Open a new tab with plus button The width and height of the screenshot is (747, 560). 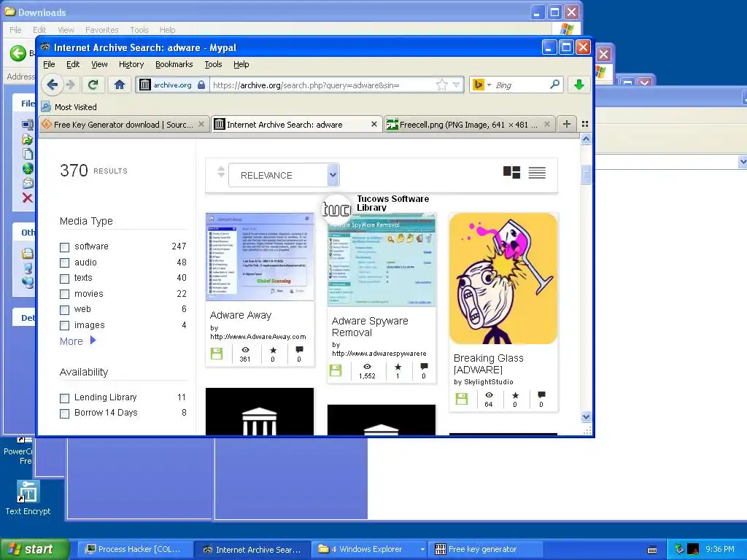(x=566, y=124)
